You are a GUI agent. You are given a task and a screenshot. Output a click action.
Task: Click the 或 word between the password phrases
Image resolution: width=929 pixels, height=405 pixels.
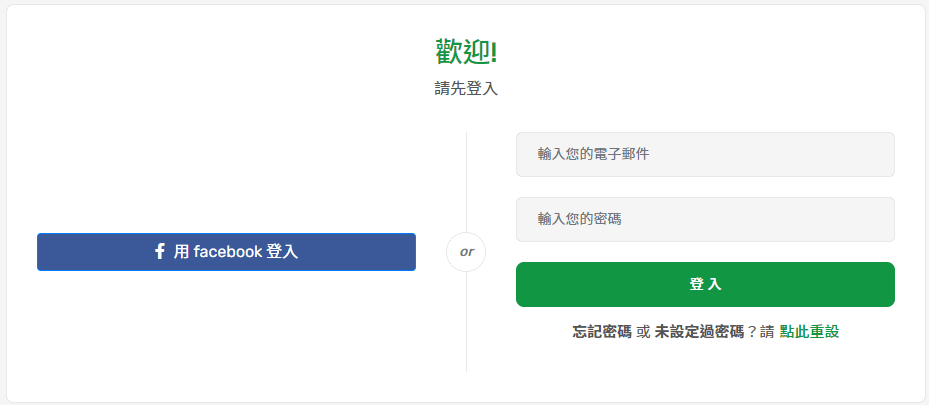(x=643, y=332)
